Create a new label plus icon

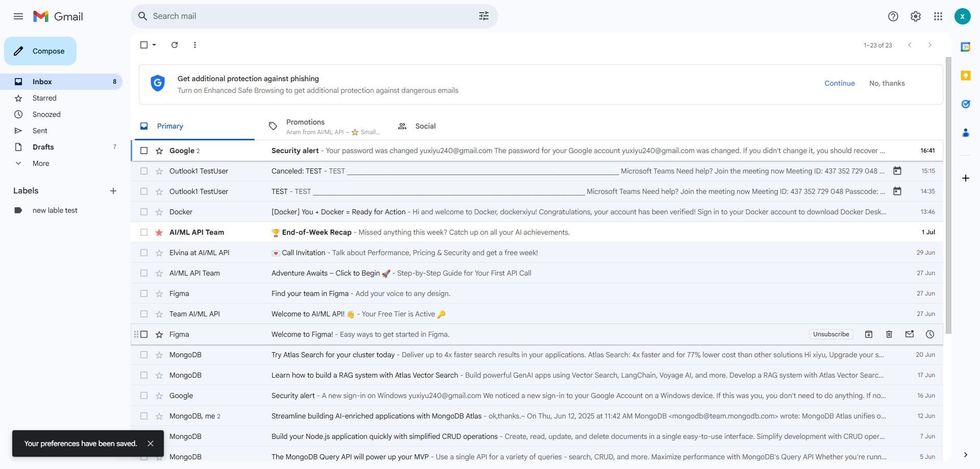pyautogui.click(x=113, y=191)
